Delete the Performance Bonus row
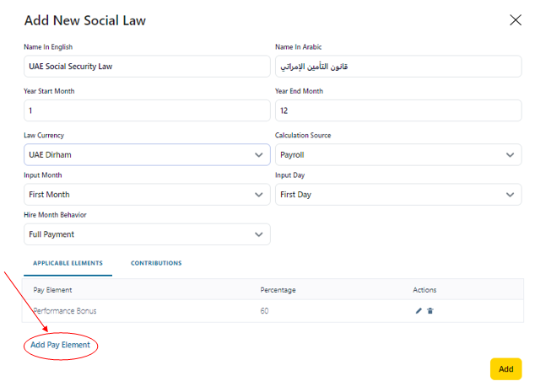This screenshot has width=535, height=392. pyautogui.click(x=430, y=311)
